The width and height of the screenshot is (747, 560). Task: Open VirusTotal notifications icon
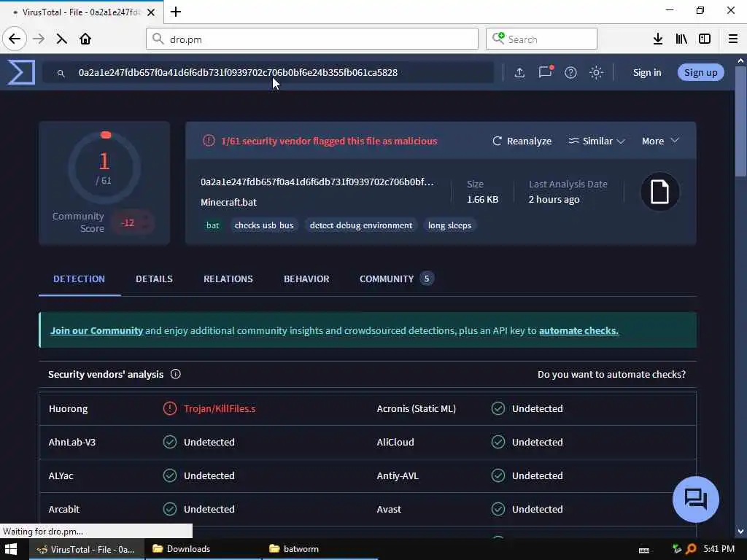[546, 72]
